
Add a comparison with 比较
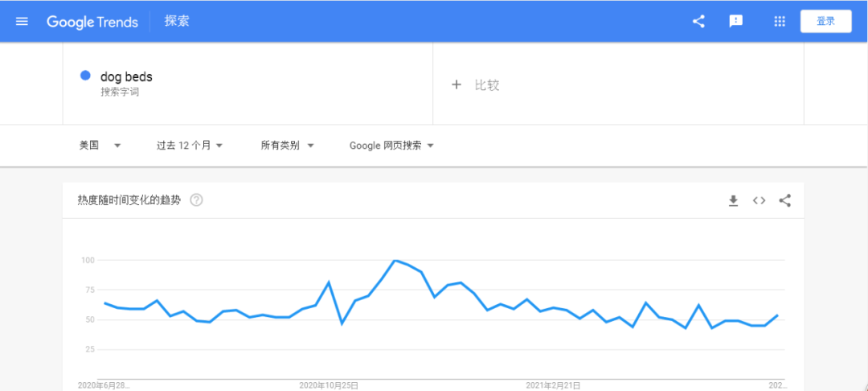point(487,84)
